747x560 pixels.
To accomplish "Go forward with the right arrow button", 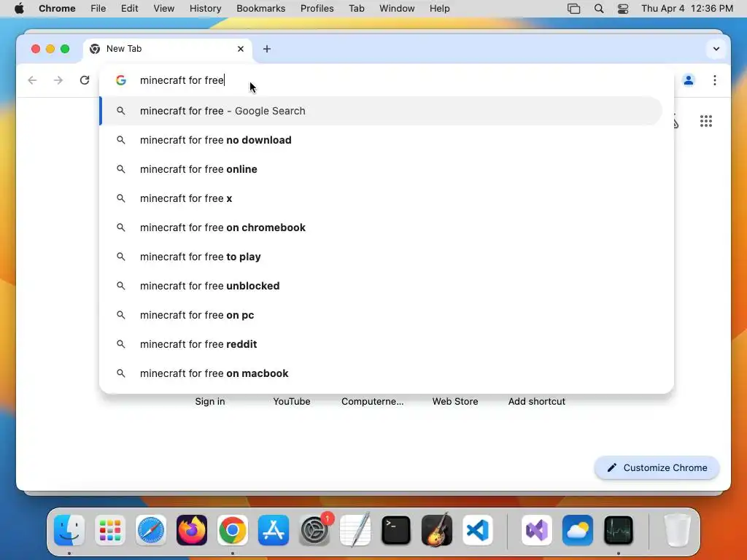I will [58, 80].
